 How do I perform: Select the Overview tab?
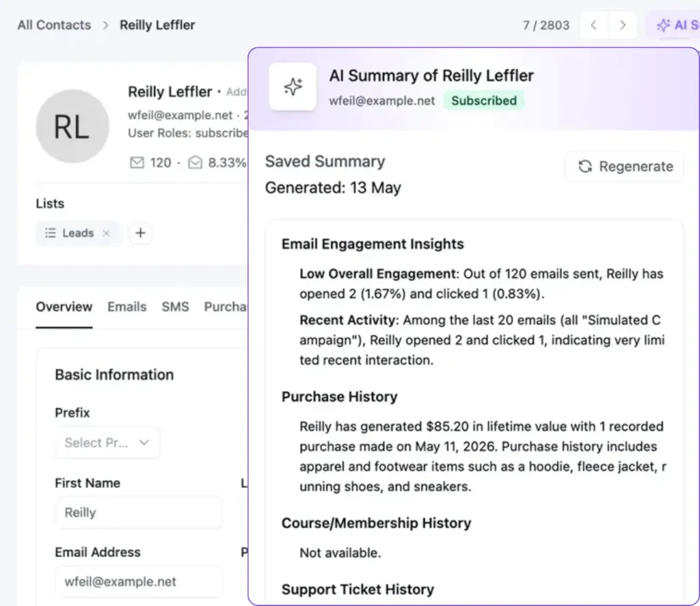click(x=64, y=307)
